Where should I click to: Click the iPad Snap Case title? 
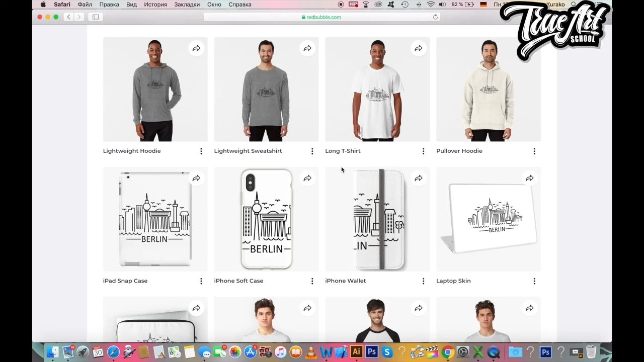pos(125,281)
